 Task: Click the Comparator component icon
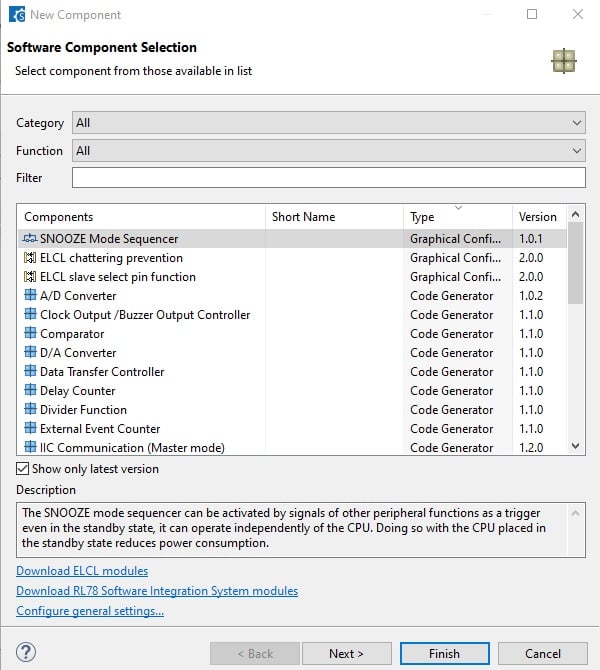30,334
